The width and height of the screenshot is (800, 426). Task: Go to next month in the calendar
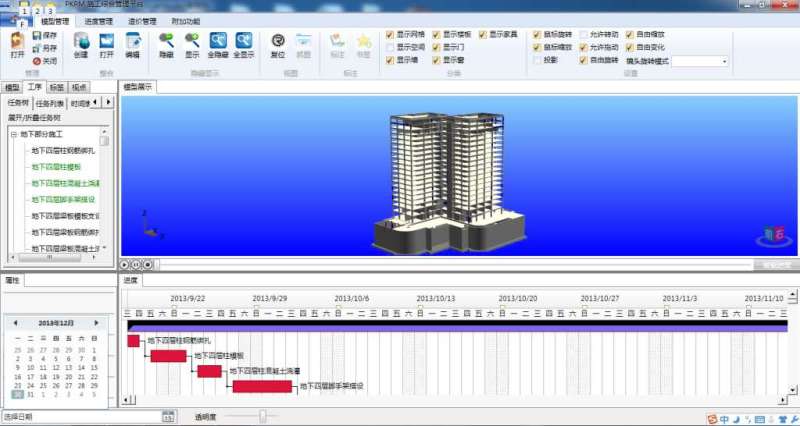pos(97,323)
